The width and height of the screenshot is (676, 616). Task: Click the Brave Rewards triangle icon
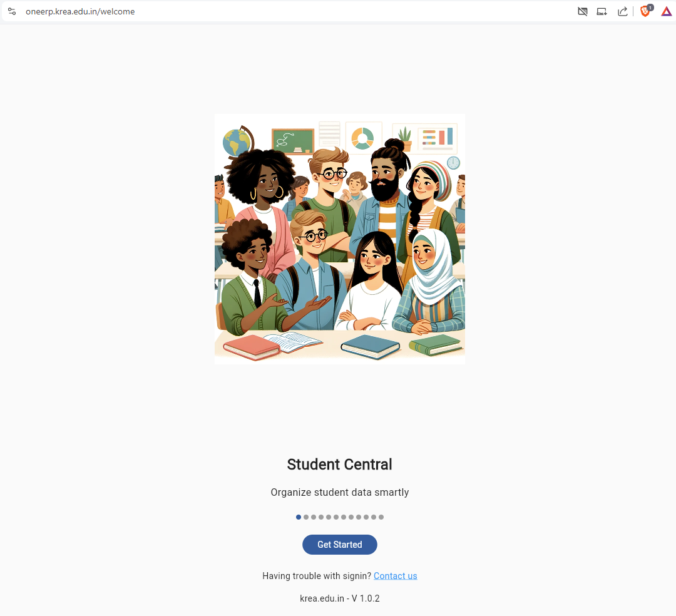pos(667,12)
